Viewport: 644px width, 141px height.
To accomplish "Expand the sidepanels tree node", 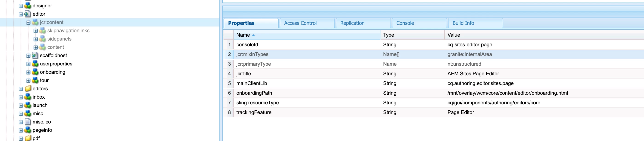I will 36,39.
